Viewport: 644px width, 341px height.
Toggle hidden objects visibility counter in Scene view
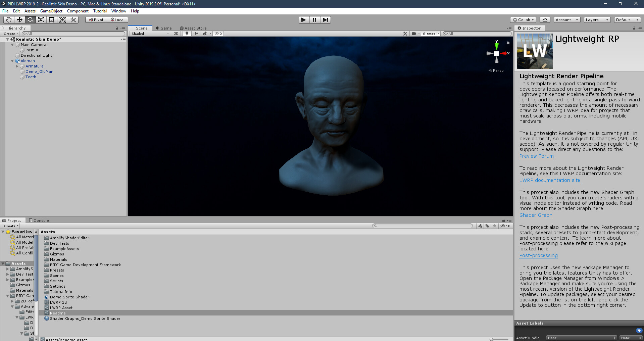pyautogui.click(x=218, y=34)
